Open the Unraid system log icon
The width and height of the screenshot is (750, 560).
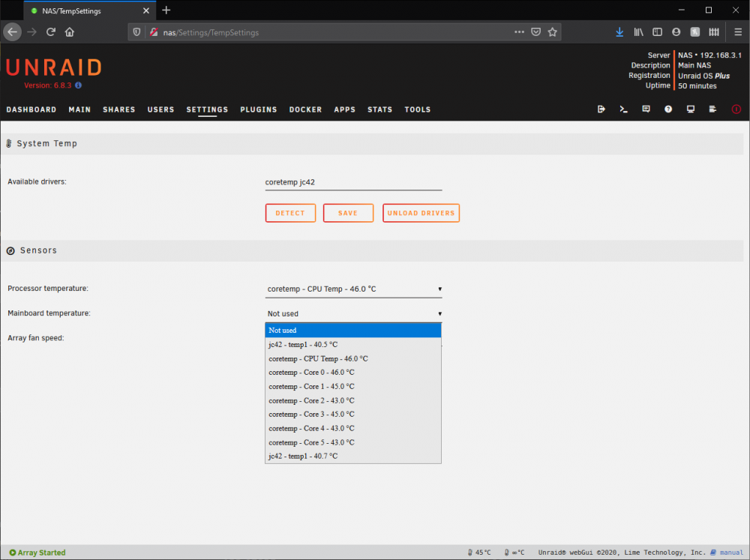(x=712, y=109)
